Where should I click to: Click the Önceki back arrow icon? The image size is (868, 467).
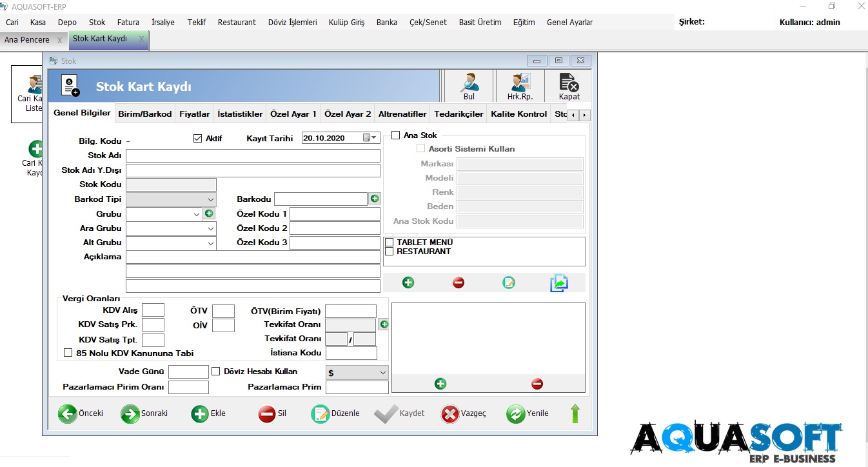tap(68, 413)
